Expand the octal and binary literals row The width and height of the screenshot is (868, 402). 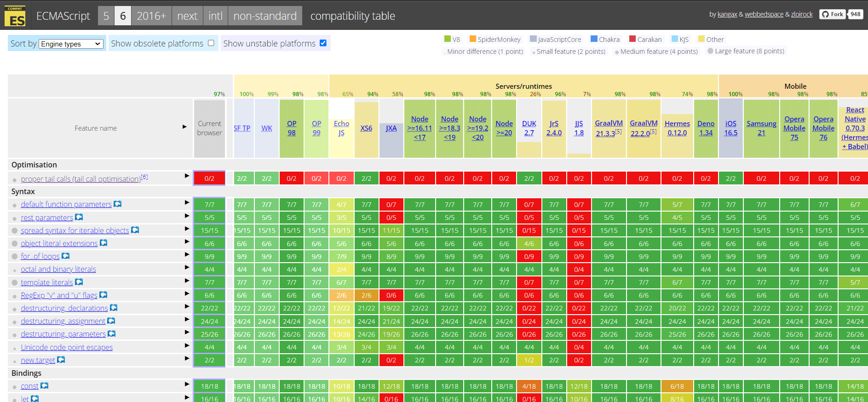(x=187, y=267)
